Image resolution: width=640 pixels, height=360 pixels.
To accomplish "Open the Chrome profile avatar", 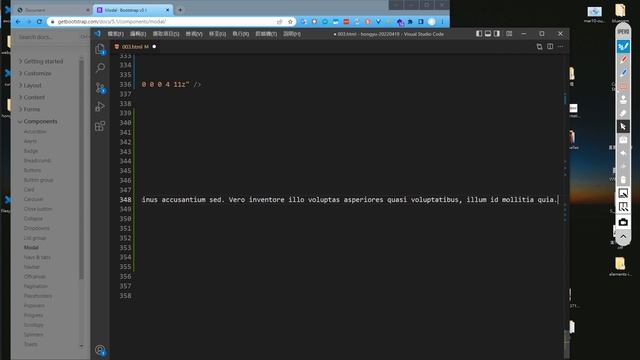I will (x=431, y=22).
